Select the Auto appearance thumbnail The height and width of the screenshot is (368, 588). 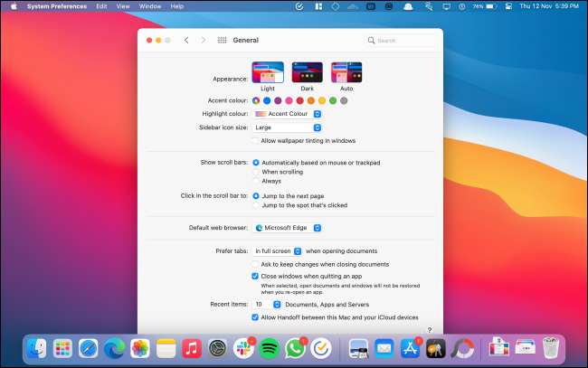346,72
